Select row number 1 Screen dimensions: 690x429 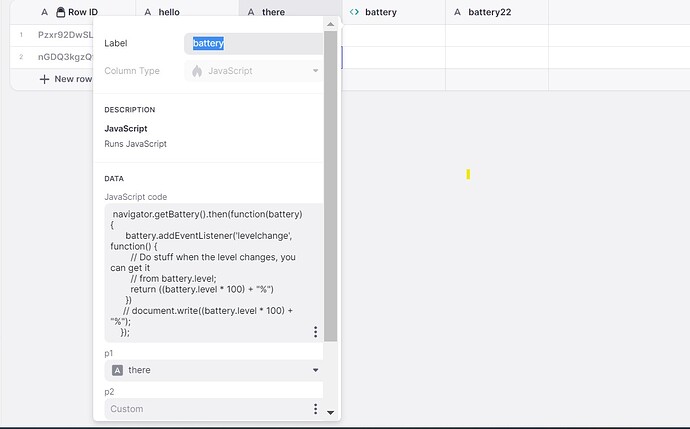[x=21, y=35]
